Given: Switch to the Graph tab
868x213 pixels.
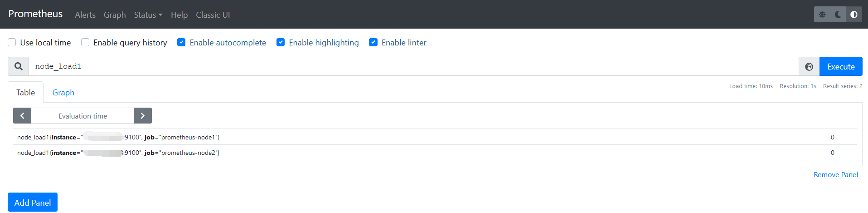Looking at the screenshot, I should click(x=63, y=93).
